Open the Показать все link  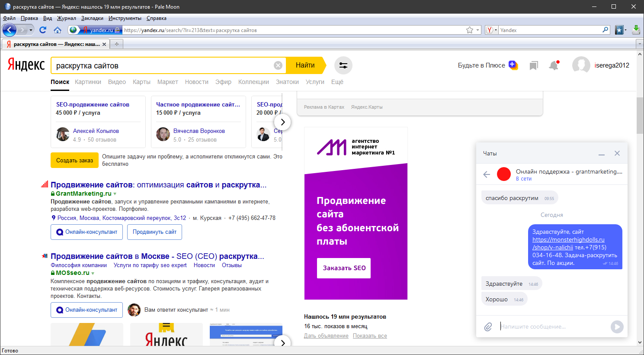(370, 336)
